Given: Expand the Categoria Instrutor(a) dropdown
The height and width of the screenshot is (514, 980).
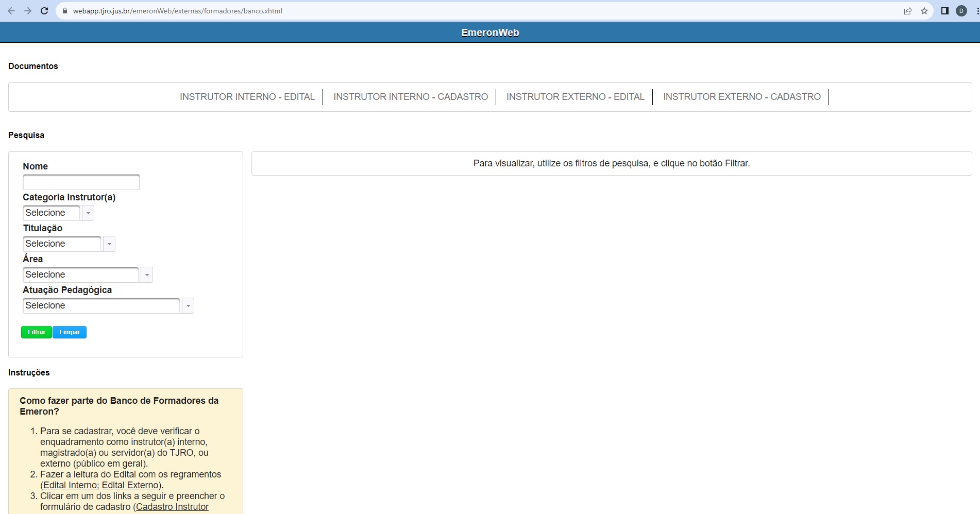Looking at the screenshot, I should [88, 213].
